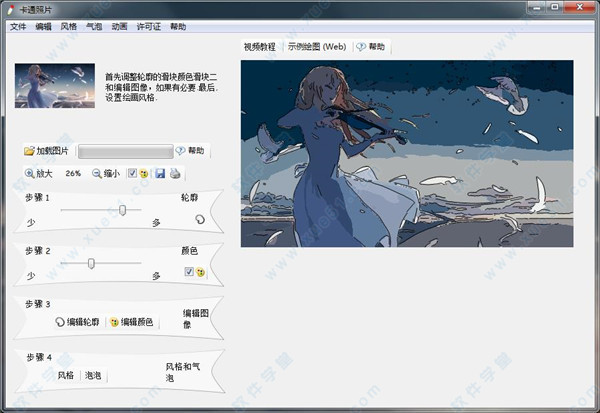Open the 动画 menu
The height and width of the screenshot is (413, 600).
tap(119, 26)
